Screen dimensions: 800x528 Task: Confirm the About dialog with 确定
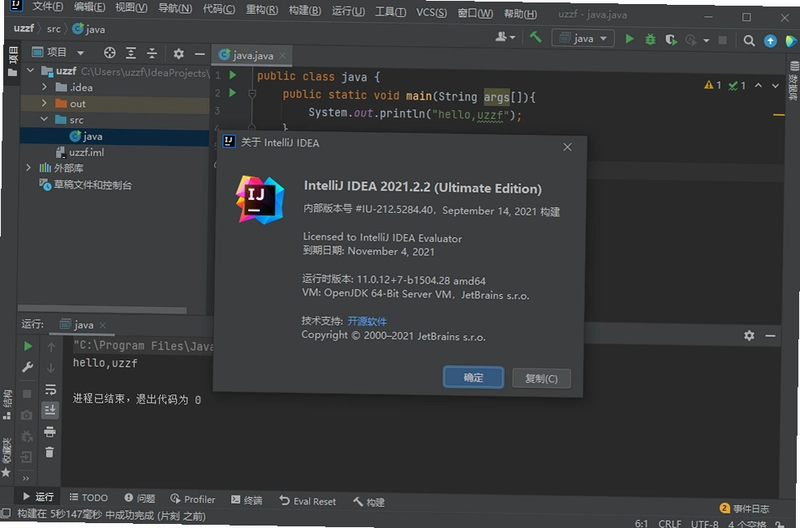[473, 377]
